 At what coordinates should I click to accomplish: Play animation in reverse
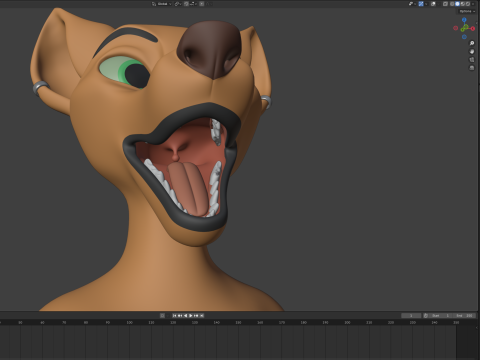(x=185, y=315)
